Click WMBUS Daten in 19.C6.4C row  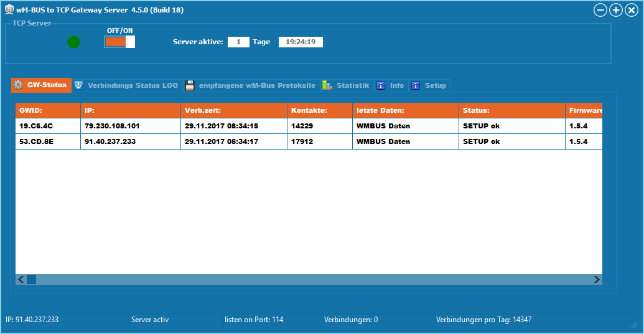406,126
